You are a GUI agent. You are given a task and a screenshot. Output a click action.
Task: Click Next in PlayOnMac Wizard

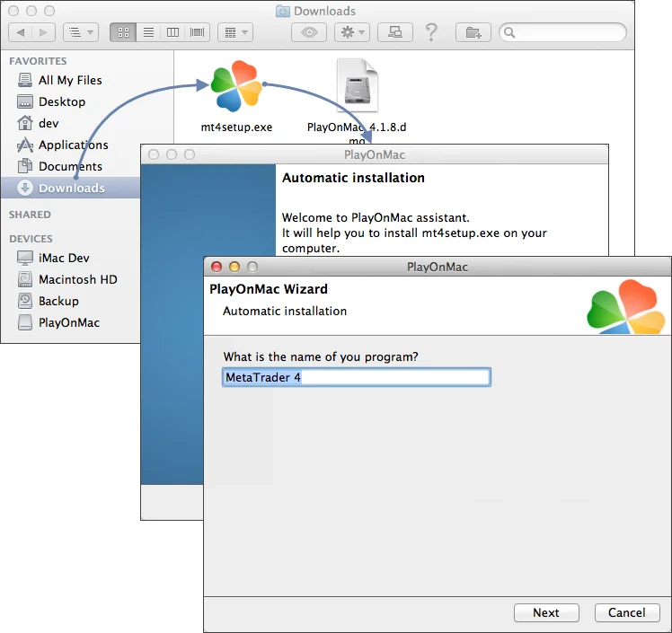click(546, 613)
